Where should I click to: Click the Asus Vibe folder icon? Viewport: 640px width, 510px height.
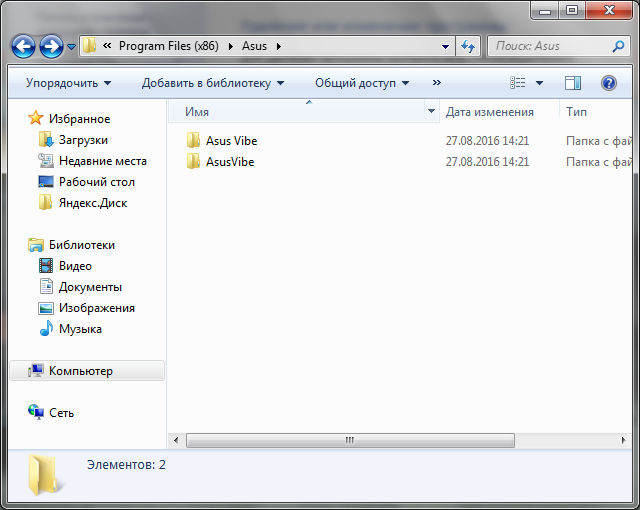point(193,140)
